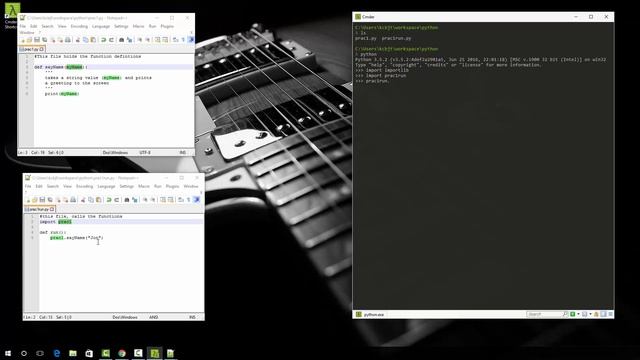Click Print icon in prac1.py window toolbar

coord(68,40)
